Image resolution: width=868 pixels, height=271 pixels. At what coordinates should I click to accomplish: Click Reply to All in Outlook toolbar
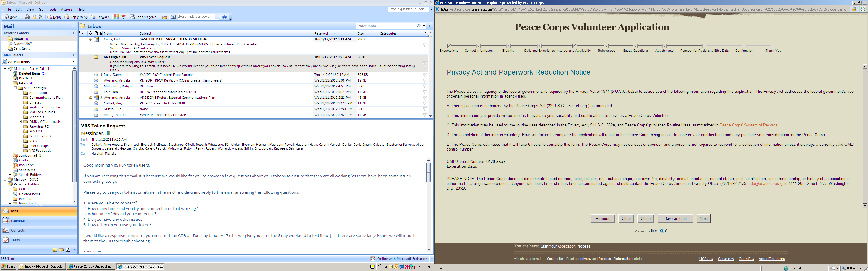76,17
